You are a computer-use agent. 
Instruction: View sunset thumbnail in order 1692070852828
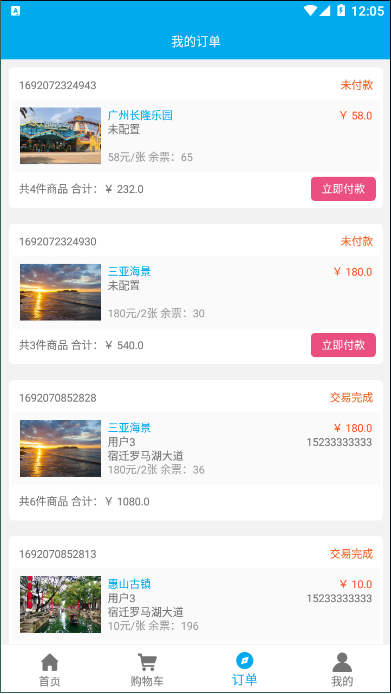click(60, 448)
